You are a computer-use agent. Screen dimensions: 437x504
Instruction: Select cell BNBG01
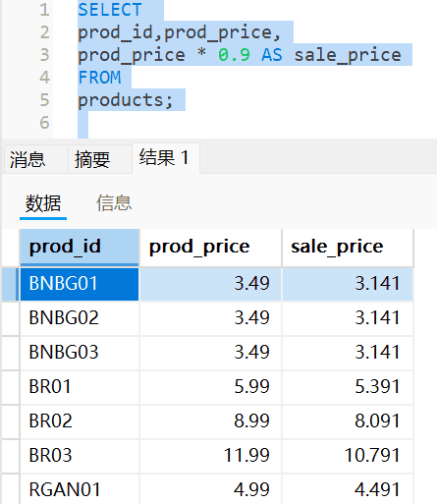click(x=80, y=284)
